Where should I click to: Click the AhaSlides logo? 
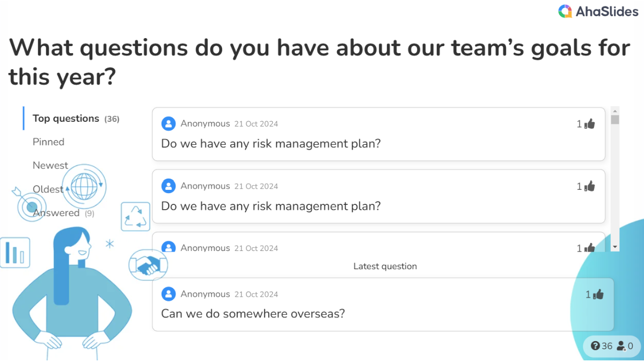(598, 11)
